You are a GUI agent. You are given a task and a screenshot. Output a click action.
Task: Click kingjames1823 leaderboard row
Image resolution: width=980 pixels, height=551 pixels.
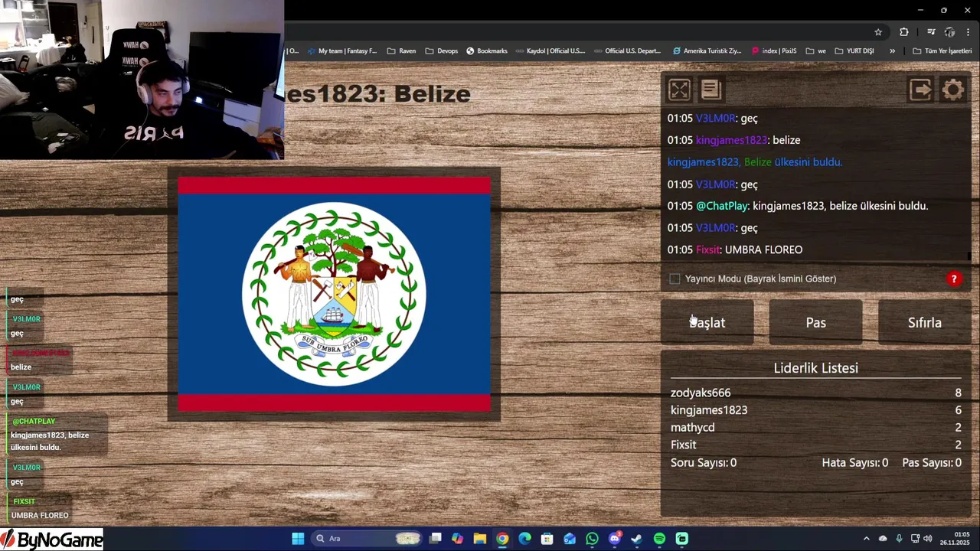tap(815, 410)
